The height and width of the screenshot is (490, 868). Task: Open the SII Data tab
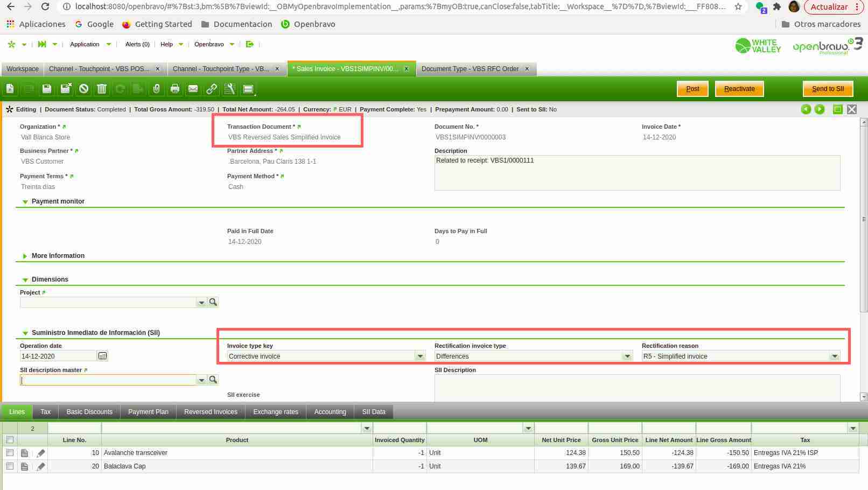coord(374,412)
